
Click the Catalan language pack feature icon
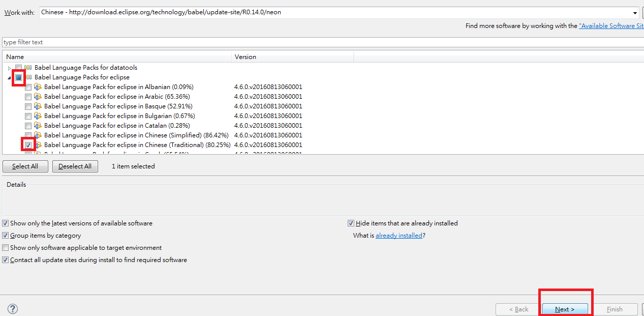click(38, 126)
